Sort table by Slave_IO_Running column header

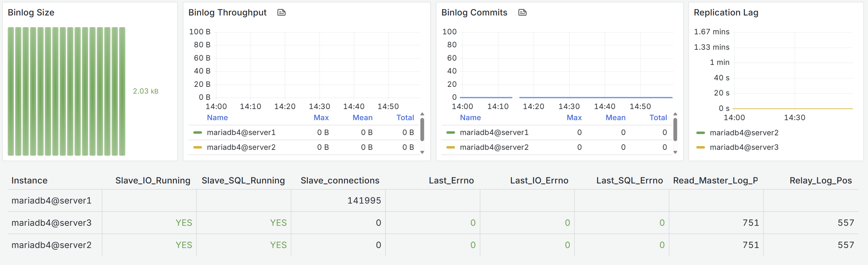click(x=153, y=180)
